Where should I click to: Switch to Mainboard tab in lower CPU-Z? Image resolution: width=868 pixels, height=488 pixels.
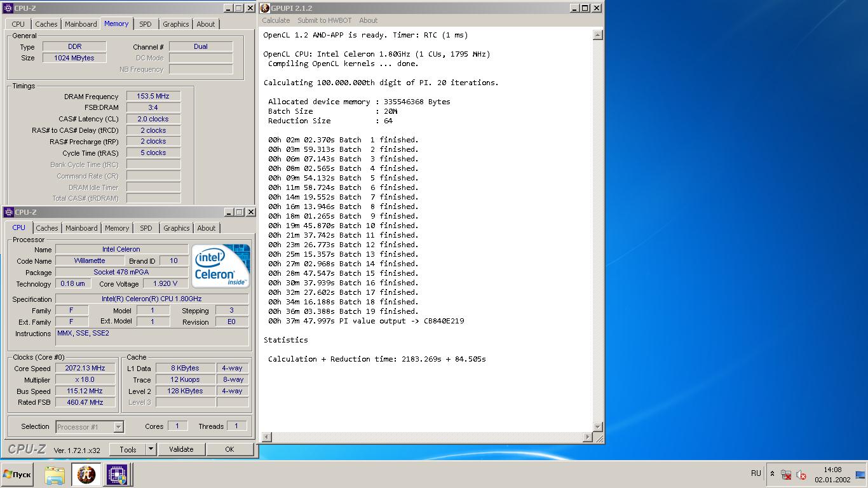82,228
